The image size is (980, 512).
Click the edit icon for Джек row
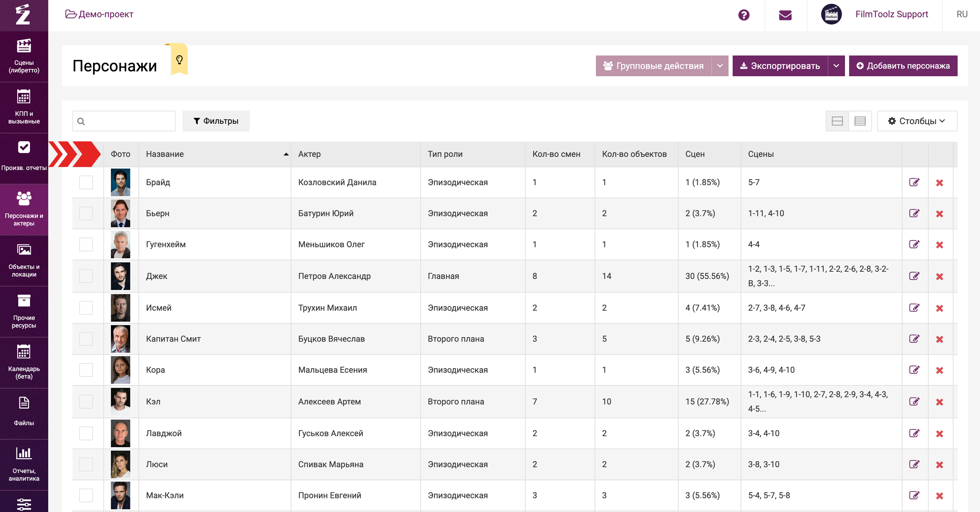(x=914, y=276)
